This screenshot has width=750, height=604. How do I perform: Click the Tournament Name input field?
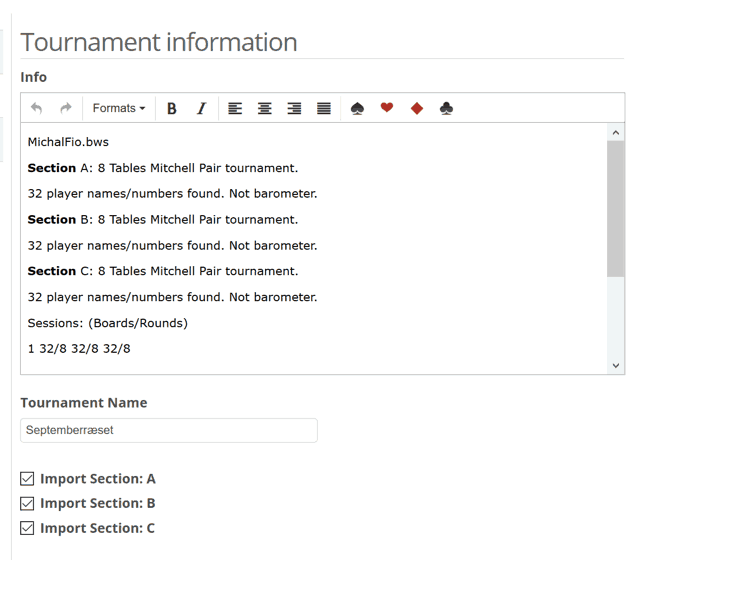point(169,430)
